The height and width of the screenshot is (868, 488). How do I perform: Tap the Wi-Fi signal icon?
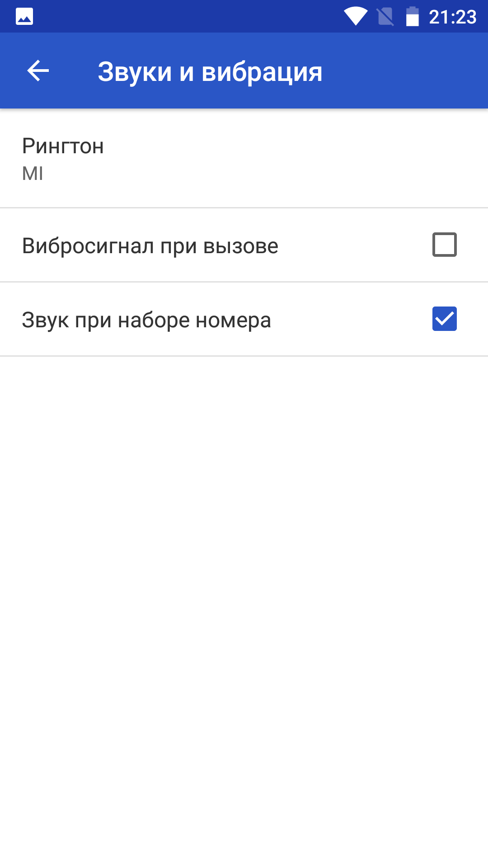(356, 17)
